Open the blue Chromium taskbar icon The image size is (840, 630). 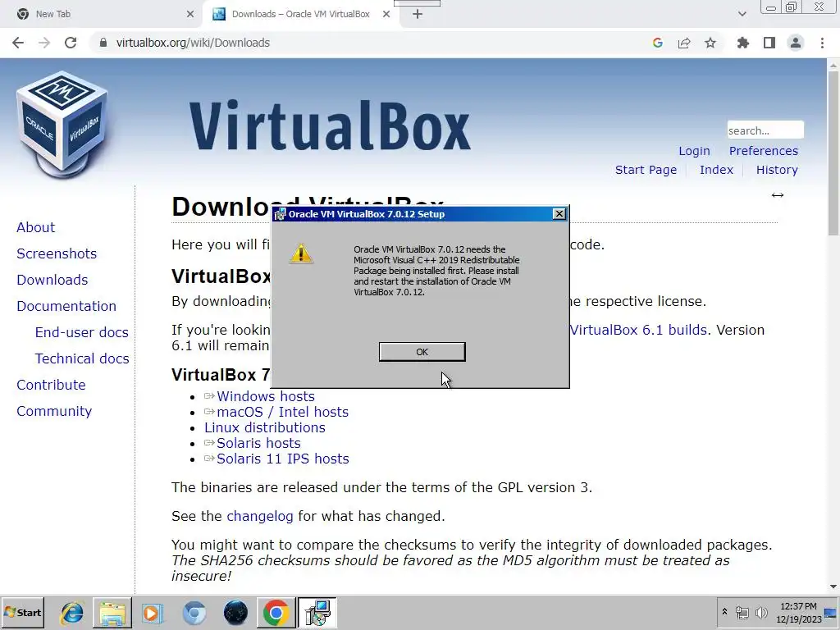pyautogui.click(x=194, y=612)
